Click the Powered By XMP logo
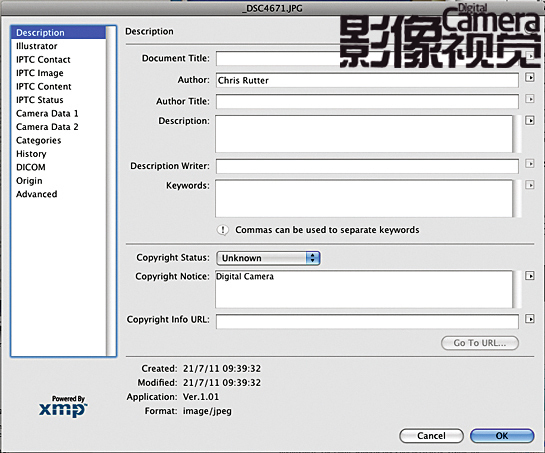 click(63, 406)
